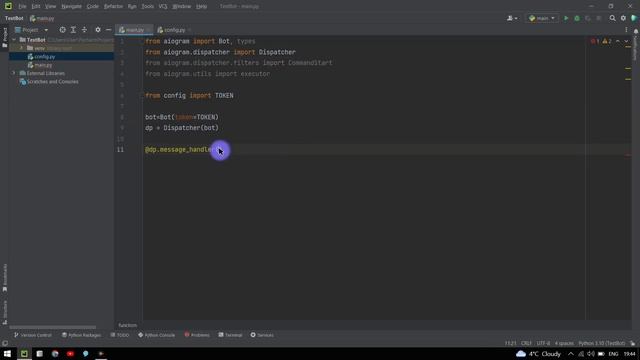Click TestBot in the navigation breadcrumb

pos(14,18)
